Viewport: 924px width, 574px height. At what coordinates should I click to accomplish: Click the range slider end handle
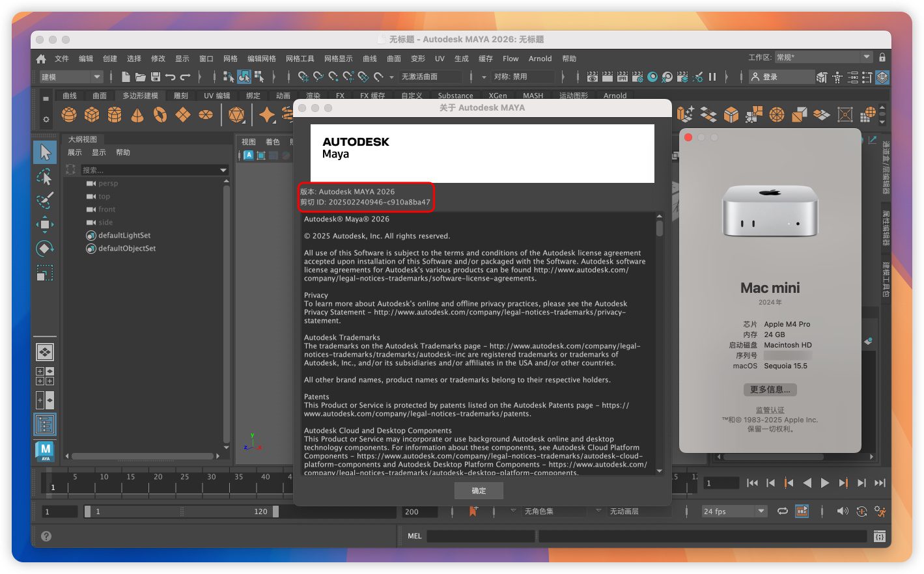[x=275, y=512]
